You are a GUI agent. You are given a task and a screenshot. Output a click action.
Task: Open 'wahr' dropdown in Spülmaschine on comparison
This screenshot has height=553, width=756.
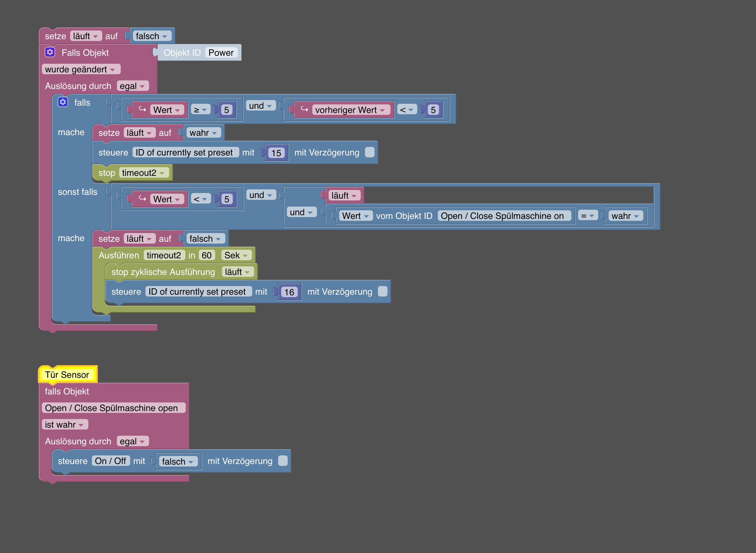(625, 216)
